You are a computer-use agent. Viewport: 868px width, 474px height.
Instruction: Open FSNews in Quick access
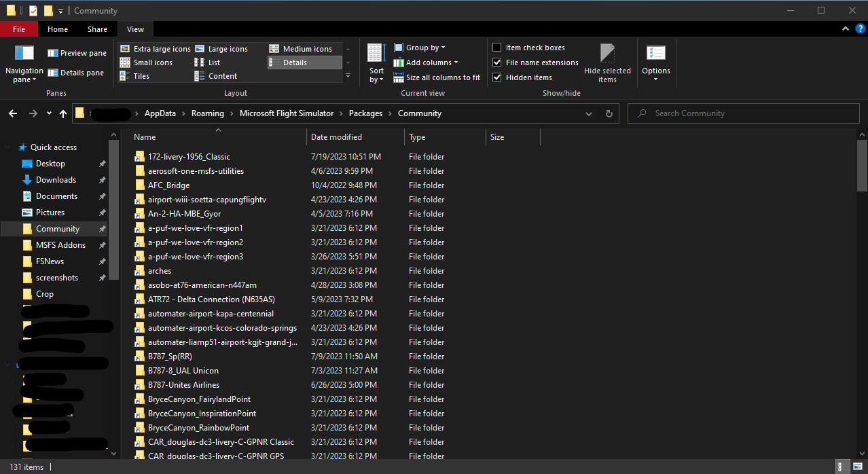click(50, 261)
